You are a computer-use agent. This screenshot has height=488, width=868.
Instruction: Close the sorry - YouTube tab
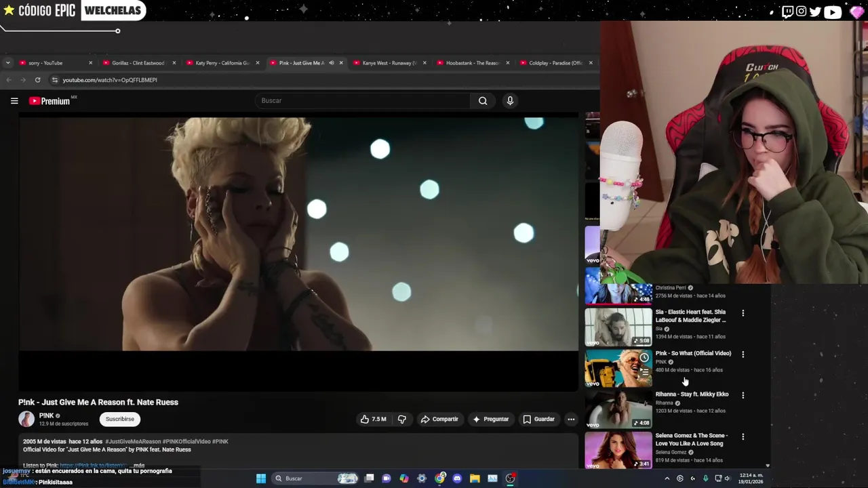(90, 63)
